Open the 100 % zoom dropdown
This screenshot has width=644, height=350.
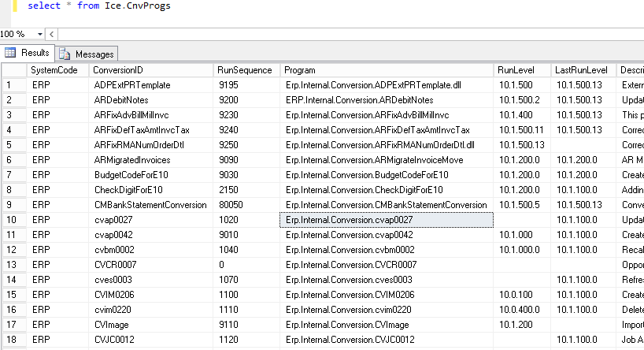point(39,35)
